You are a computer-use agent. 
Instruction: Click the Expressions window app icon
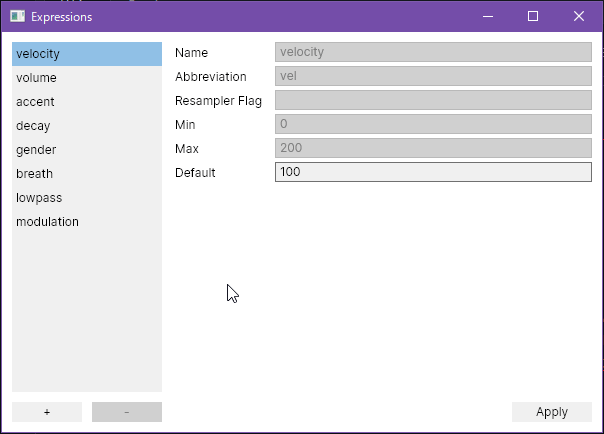(x=17, y=16)
